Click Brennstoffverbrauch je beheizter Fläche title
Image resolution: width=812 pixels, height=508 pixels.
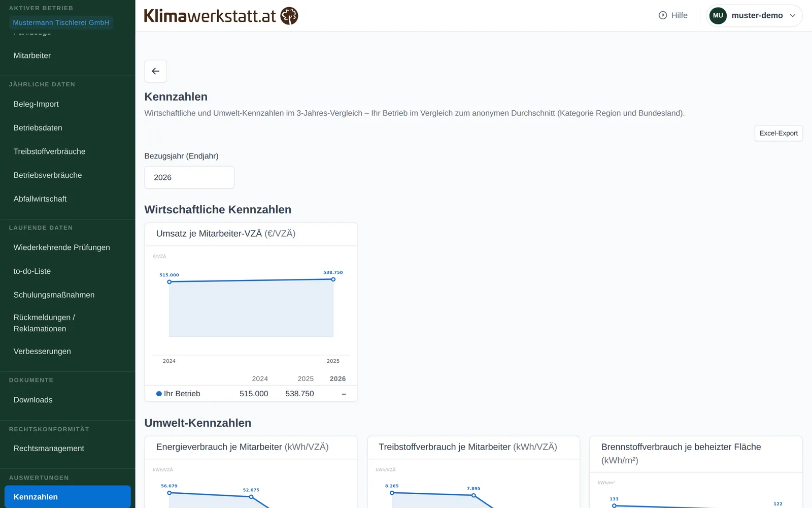(x=681, y=454)
